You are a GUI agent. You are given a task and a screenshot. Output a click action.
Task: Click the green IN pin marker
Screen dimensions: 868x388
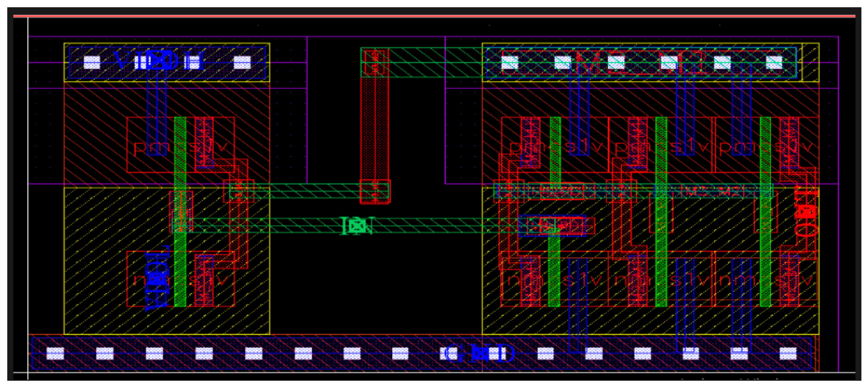point(357,225)
